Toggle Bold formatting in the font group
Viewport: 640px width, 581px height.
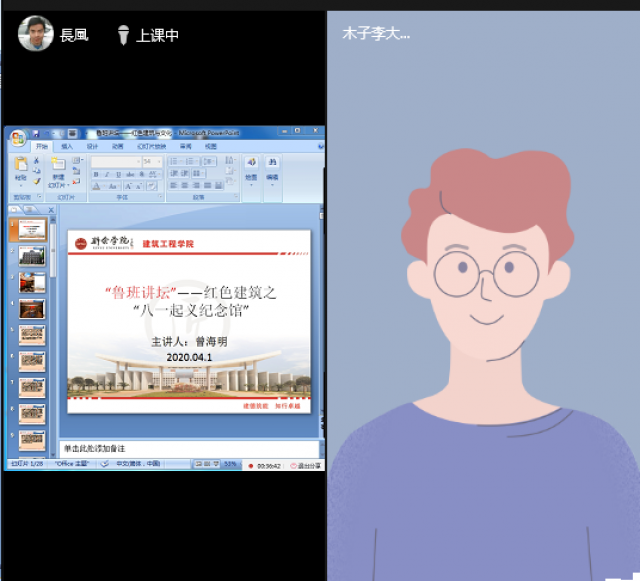tap(96, 174)
